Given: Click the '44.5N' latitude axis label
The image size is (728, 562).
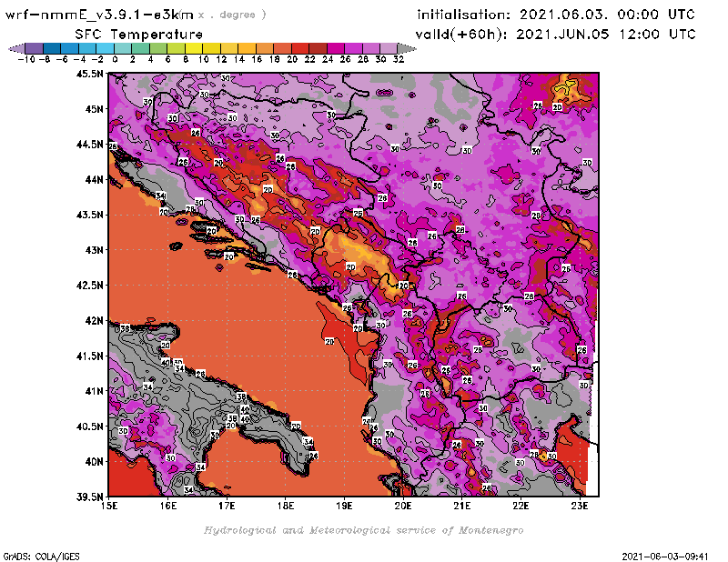Looking at the screenshot, I should click(89, 145).
